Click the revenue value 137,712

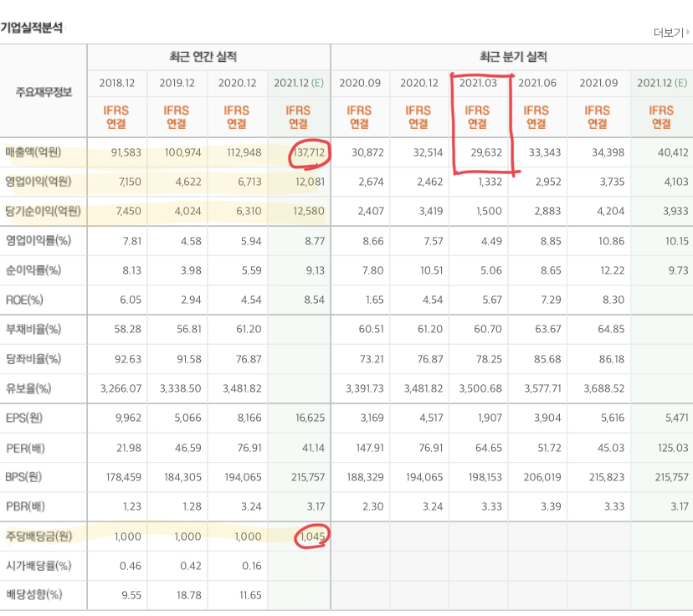tap(309, 152)
